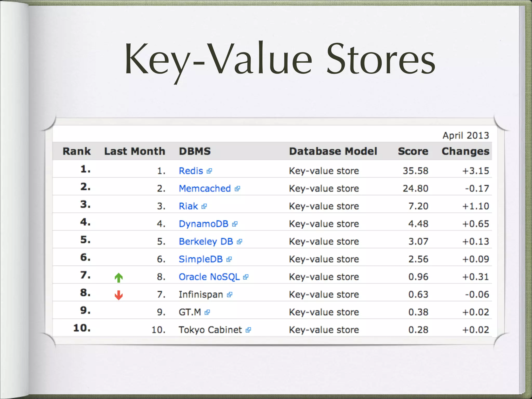Screen dimensions: 532x399
Task: Click the green up arrow in row 7
Action: tap(119, 278)
